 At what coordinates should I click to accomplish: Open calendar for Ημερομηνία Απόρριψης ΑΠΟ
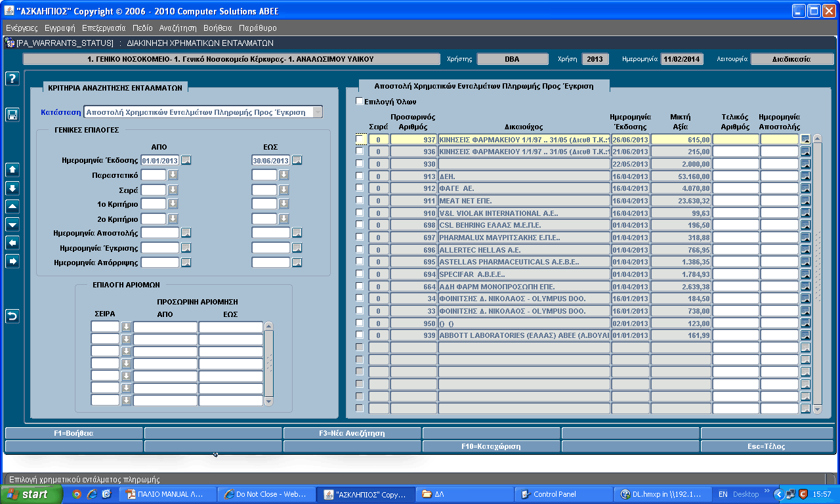point(186,262)
